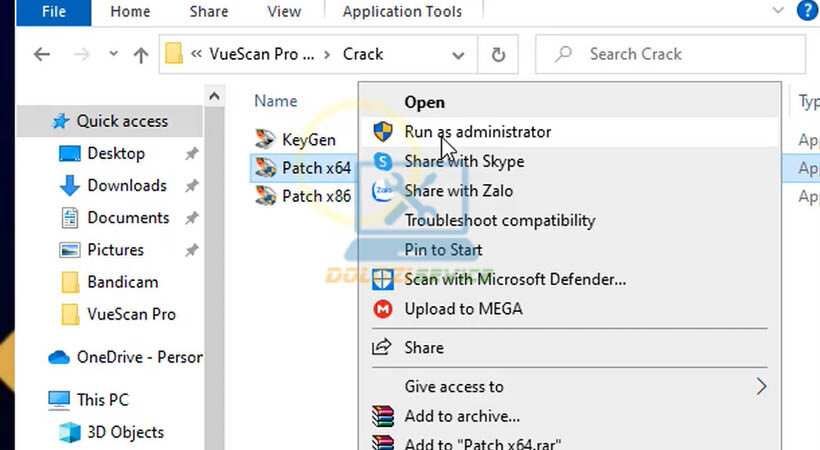Image resolution: width=820 pixels, height=450 pixels.
Task: Click the KeyGen application icon
Action: (x=265, y=139)
